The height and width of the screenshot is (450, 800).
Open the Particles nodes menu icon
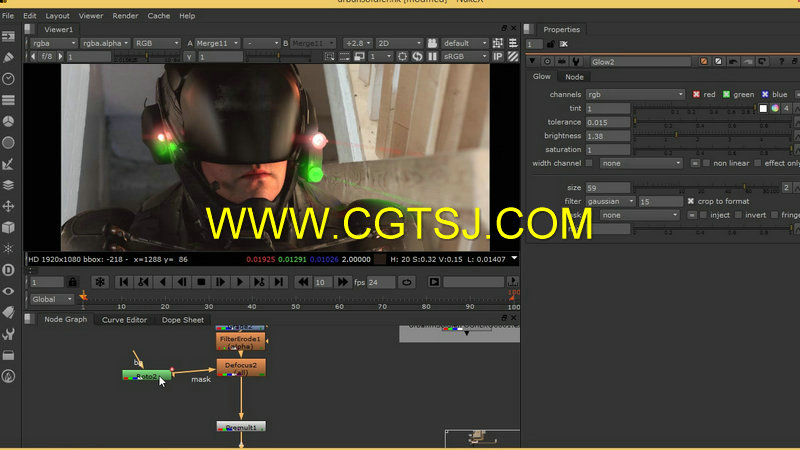8,248
